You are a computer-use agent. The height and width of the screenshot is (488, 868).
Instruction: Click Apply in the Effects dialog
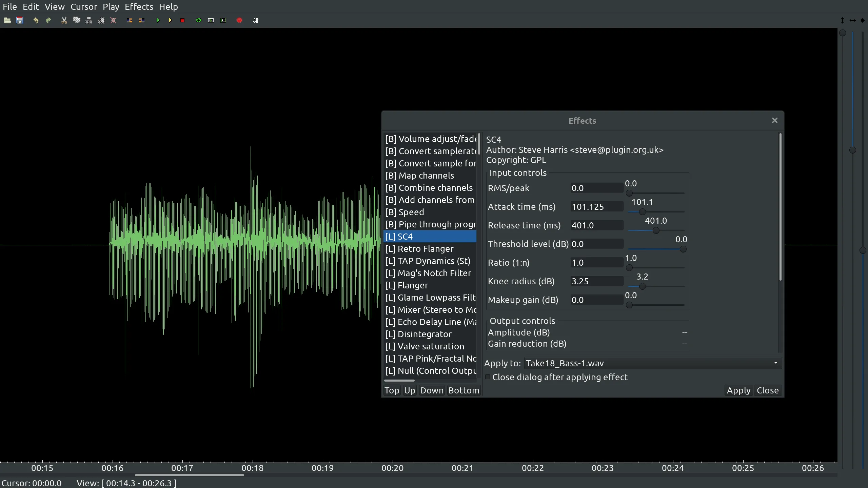point(738,390)
